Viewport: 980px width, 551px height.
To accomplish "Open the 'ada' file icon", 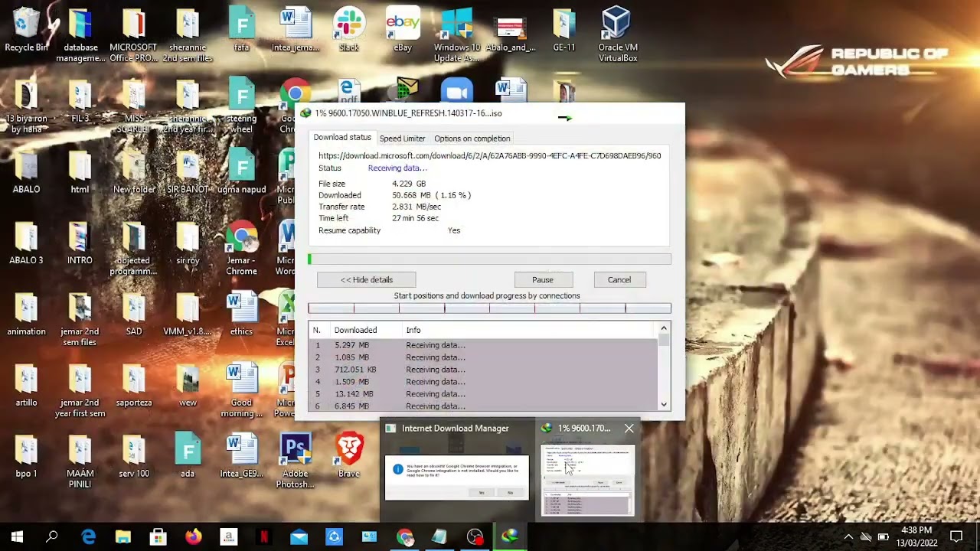I will click(x=188, y=455).
